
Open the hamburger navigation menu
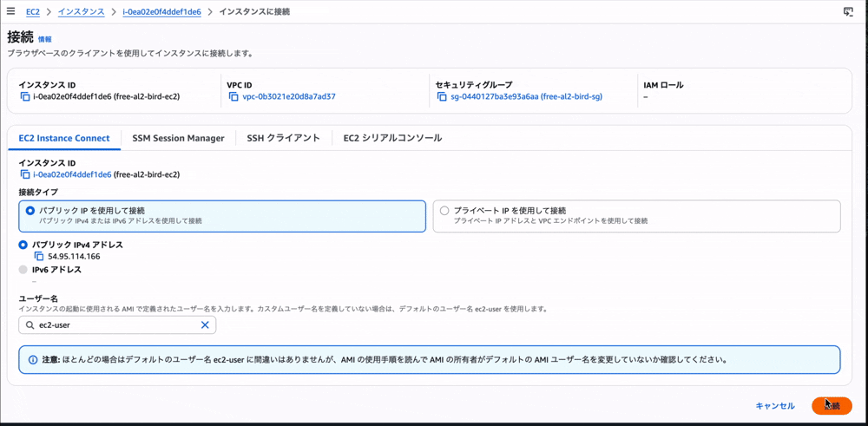pyautogui.click(x=10, y=11)
